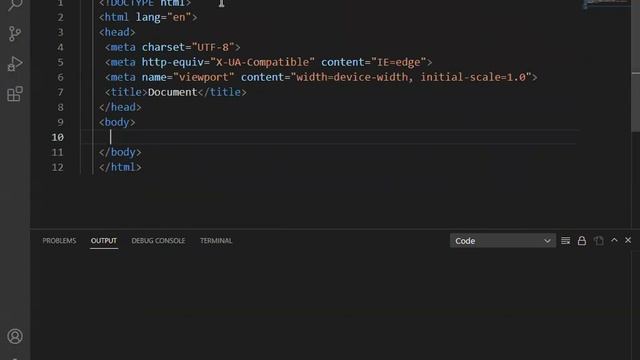Viewport: 640px width, 360px height.
Task: Click the closing head tag on line 8
Action: pyautogui.click(x=120, y=107)
